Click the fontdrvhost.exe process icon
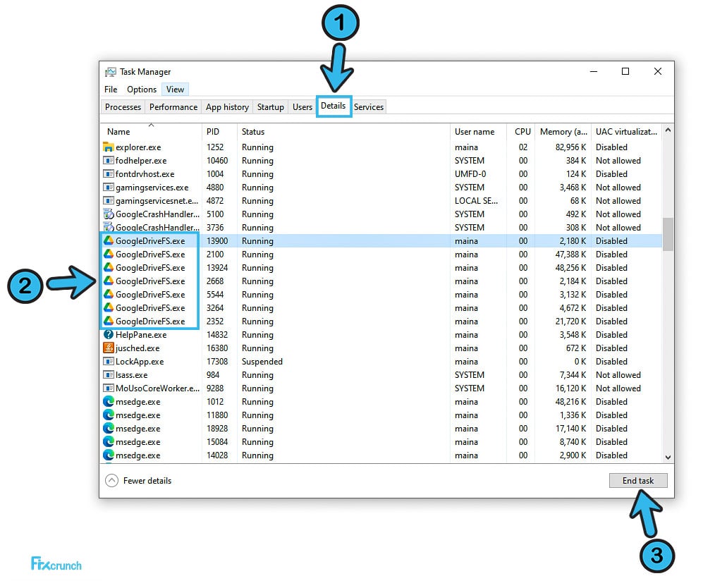The height and width of the screenshot is (588, 703). [109, 174]
